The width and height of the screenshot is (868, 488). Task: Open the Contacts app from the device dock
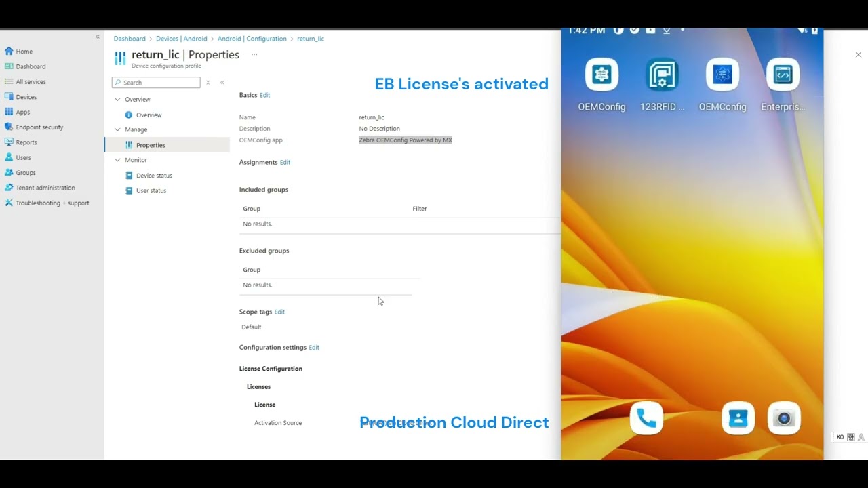[x=738, y=418]
